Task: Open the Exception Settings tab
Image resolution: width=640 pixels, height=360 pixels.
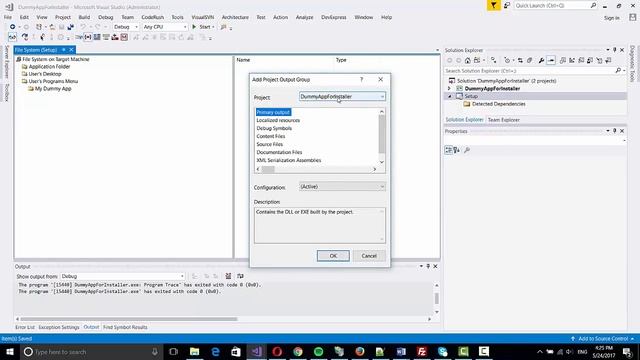Action: click(59, 327)
